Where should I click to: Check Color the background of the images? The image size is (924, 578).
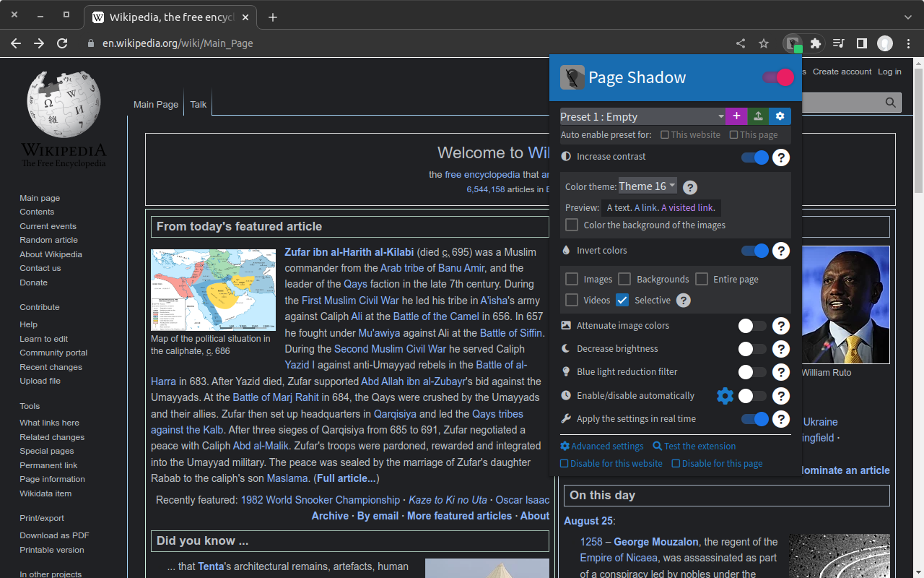572,225
